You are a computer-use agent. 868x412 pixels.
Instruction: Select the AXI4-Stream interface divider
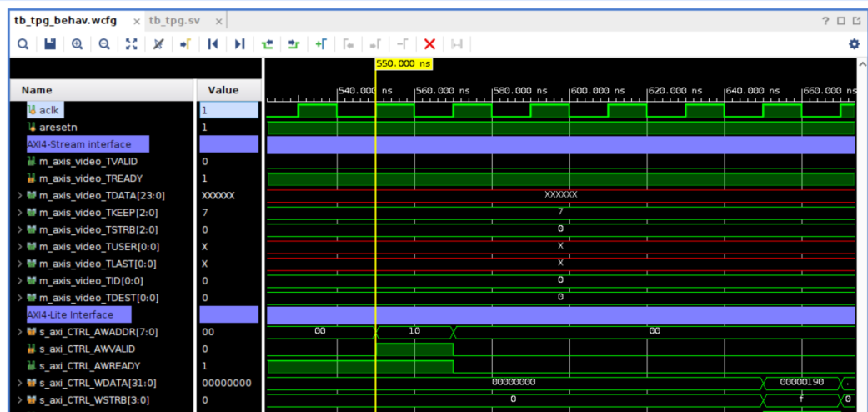[88, 144]
